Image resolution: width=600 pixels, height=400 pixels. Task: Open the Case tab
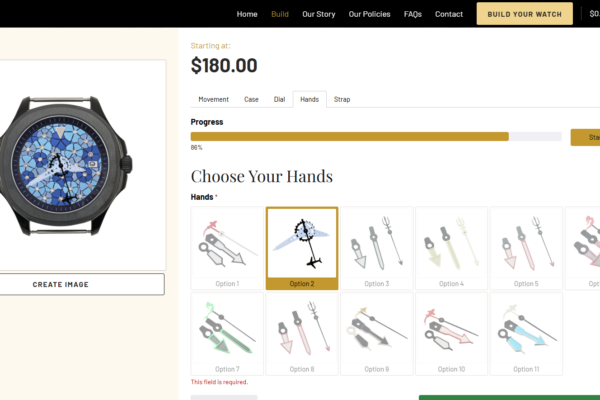[x=251, y=100]
